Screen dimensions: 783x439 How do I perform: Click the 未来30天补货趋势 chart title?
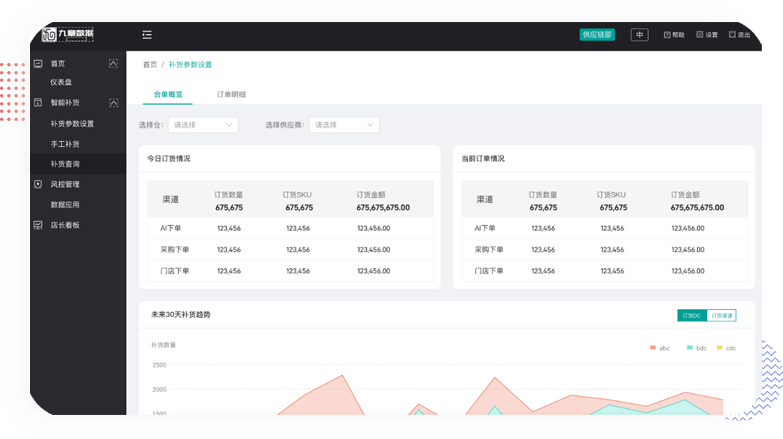(181, 315)
